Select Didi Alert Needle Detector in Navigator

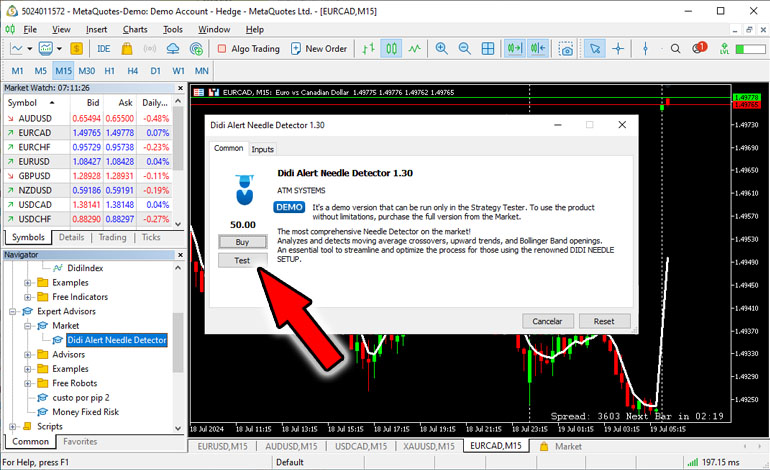[116, 340]
